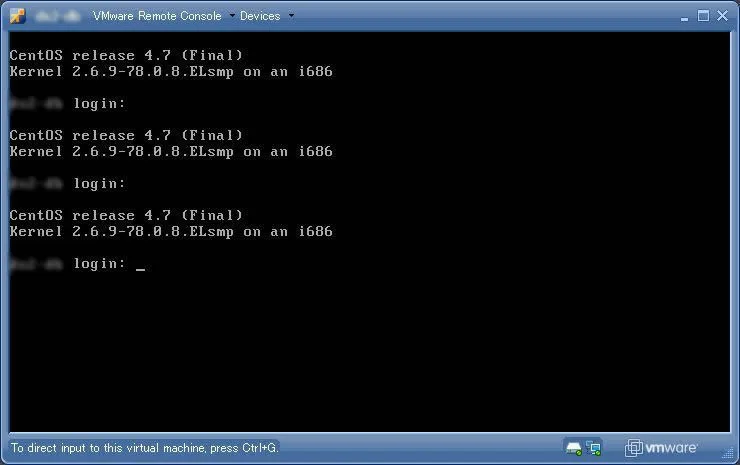Click the second login prompt line
Viewport: 740px width, 465px height.
100,184
